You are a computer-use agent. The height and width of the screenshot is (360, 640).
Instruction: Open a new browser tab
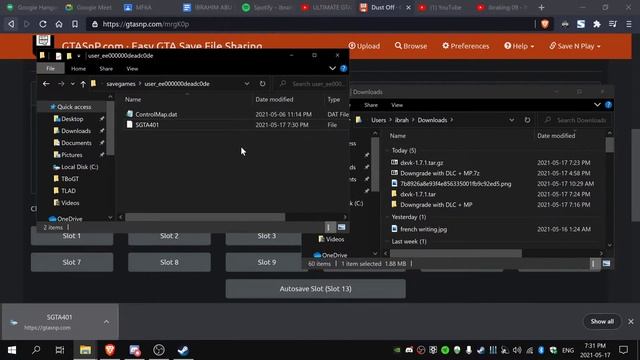pyautogui.click(x=541, y=7)
